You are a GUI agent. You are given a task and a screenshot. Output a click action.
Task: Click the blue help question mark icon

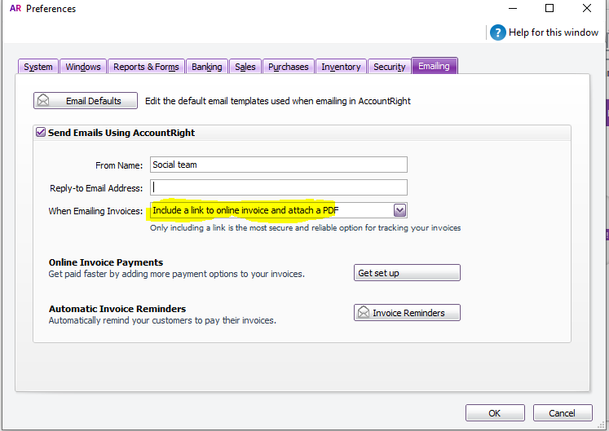click(498, 33)
